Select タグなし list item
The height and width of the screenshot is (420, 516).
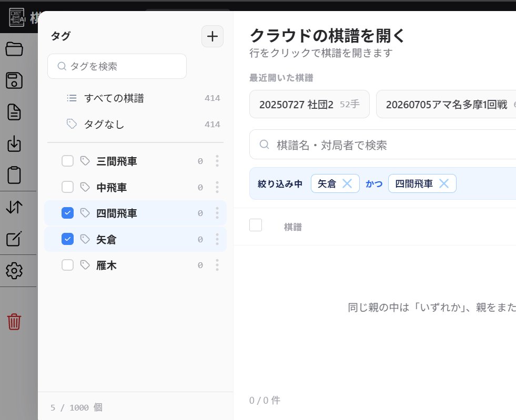pyautogui.click(x=135, y=125)
